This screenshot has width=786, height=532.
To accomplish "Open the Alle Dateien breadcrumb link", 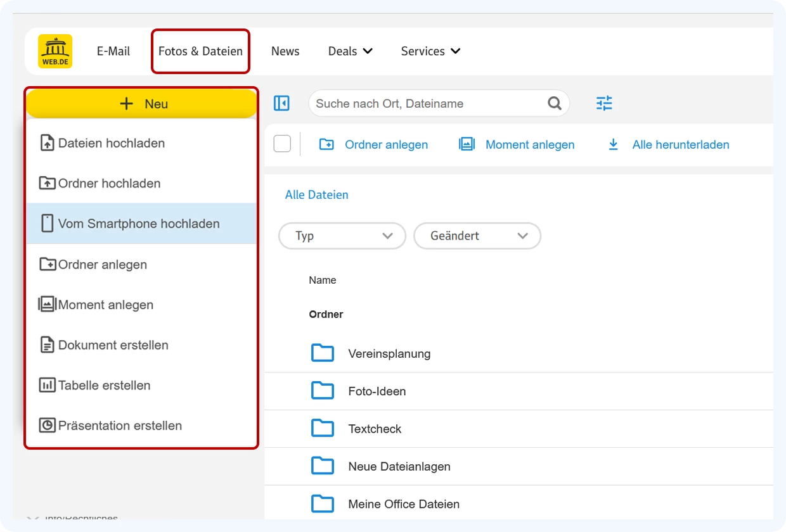I will point(316,194).
